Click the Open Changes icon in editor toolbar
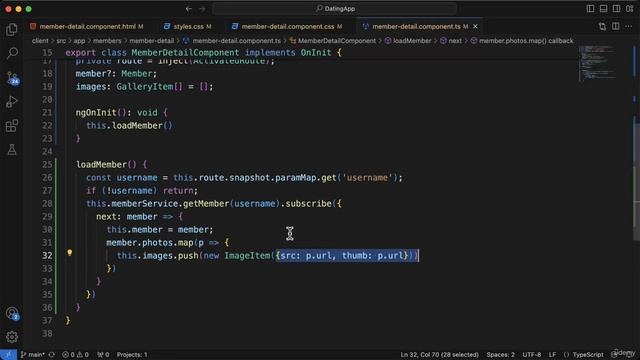Screen dimensions: 640x360 (x=602, y=27)
